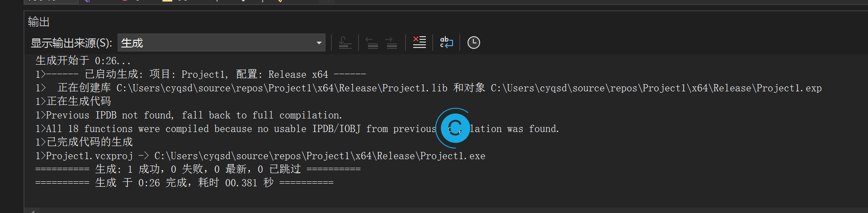868x213 pixels.
Task: Go to the previous message in output
Action: (x=372, y=43)
